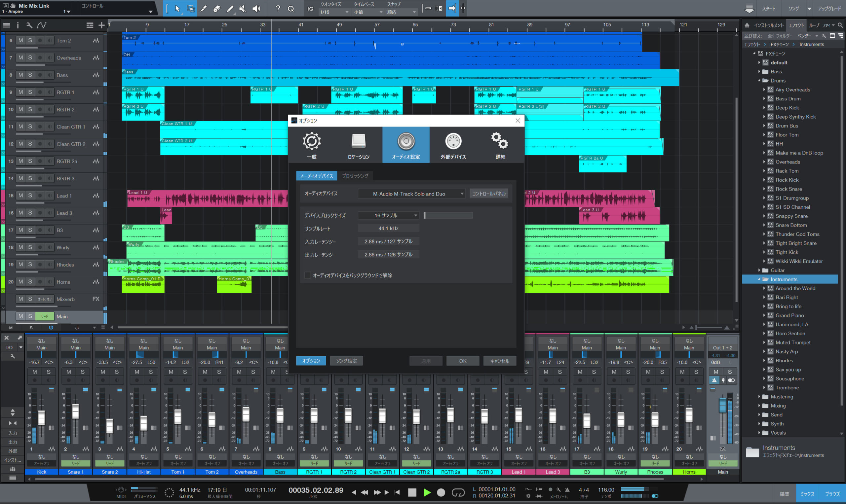846x504 pixels.
Task: Show the Mix view button
Action: click(807, 494)
